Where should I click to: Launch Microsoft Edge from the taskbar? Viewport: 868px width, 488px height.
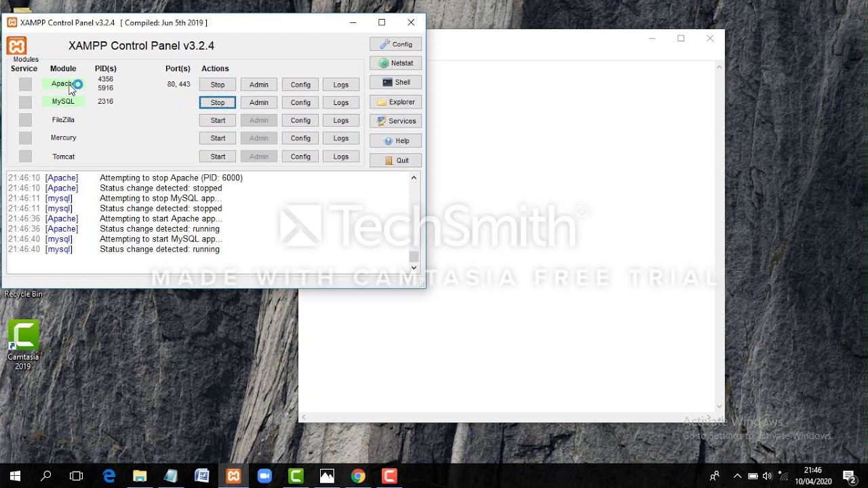point(108,476)
